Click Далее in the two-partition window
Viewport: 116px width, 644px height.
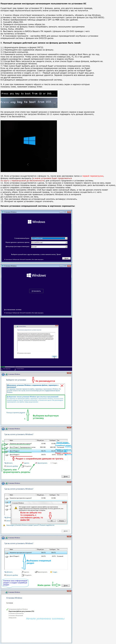click(66, 586)
